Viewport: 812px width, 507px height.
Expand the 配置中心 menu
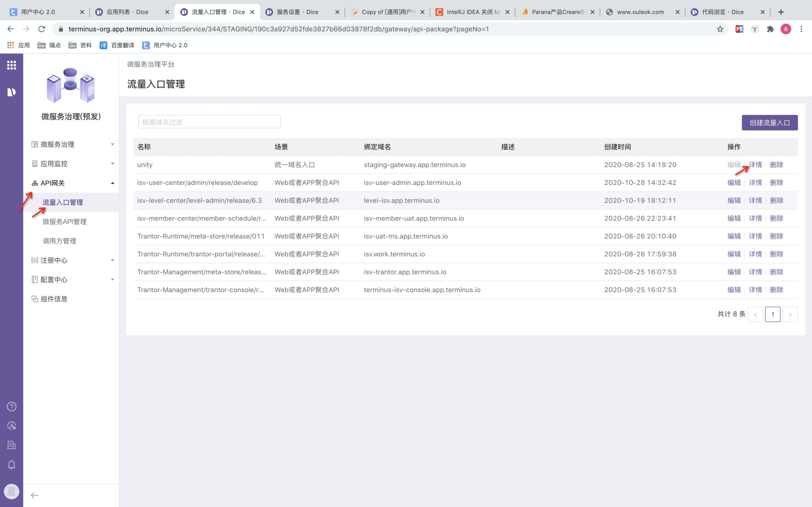coord(71,280)
